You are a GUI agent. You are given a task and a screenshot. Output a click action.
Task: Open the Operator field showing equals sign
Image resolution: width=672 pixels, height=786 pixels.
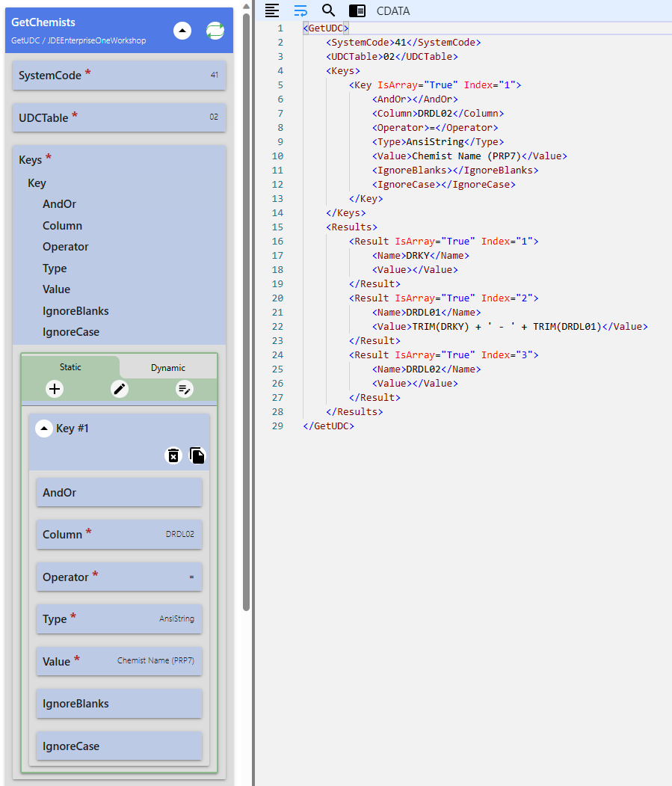tap(120, 577)
